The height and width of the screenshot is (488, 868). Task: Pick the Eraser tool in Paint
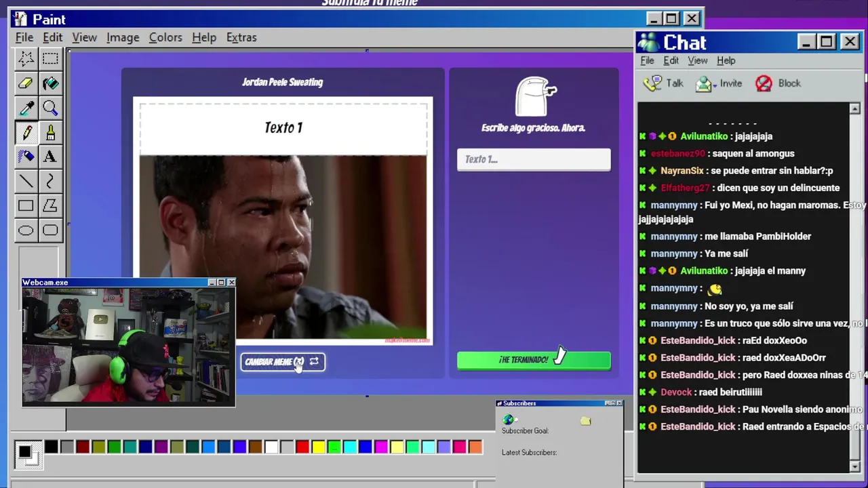(x=26, y=83)
